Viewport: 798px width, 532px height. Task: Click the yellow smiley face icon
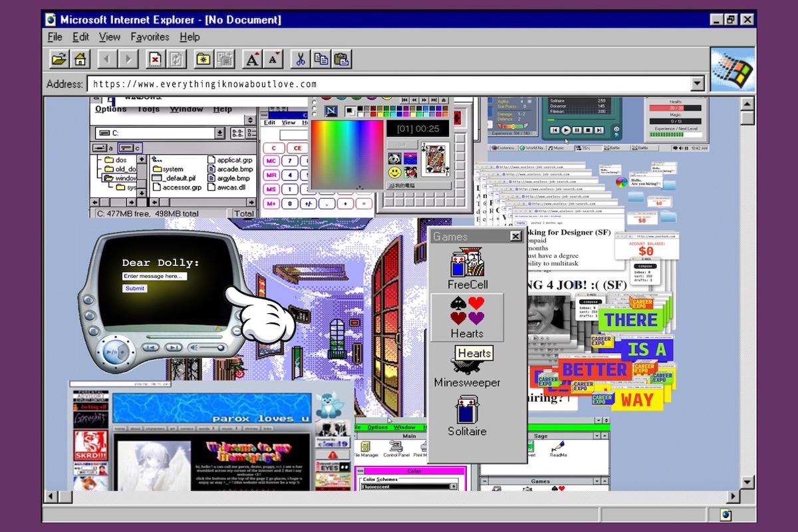395,172
